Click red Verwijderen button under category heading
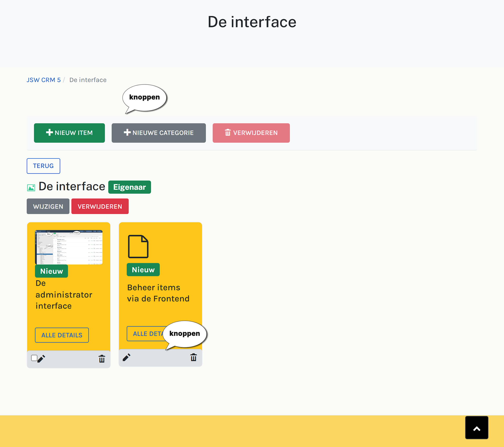This screenshot has width=504, height=447. click(100, 206)
